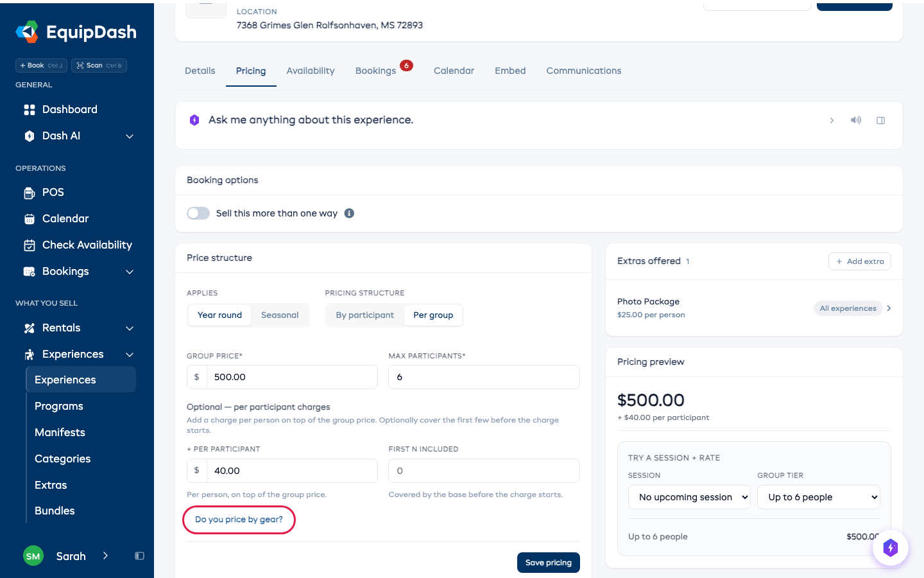
Task: Collapse the sidebar using the panel icon
Action: [x=140, y=556]
